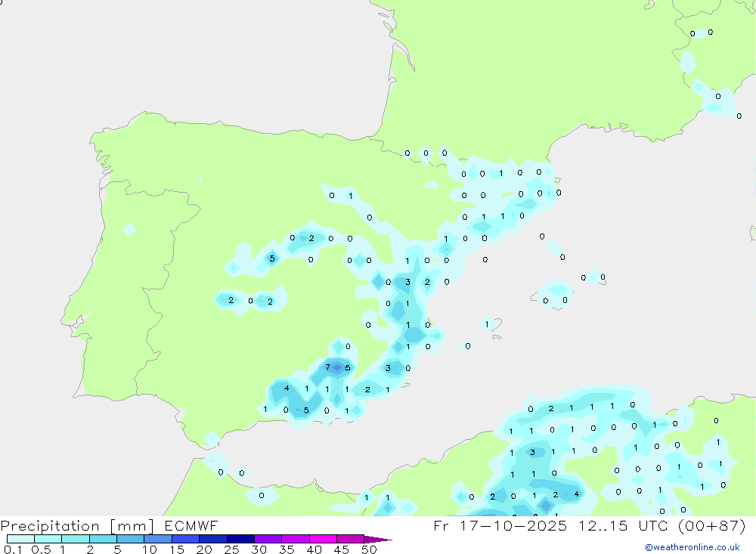Image resolution: width=756 pixels, height=554 pixels.
Task: Click the 2–5 mm legend color swatch
Action: point(103,539)
